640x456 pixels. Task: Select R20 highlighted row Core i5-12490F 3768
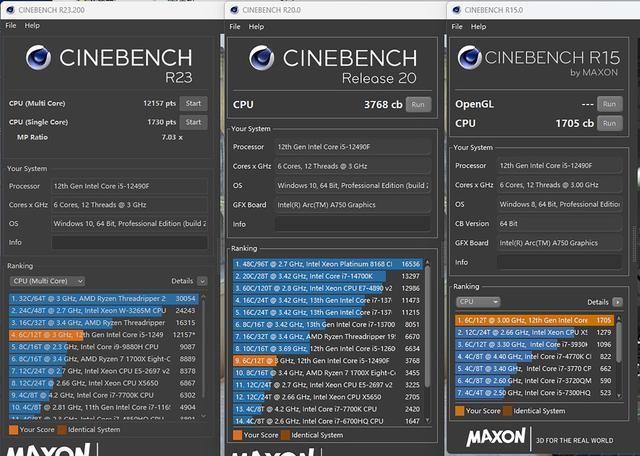(328, 361)
